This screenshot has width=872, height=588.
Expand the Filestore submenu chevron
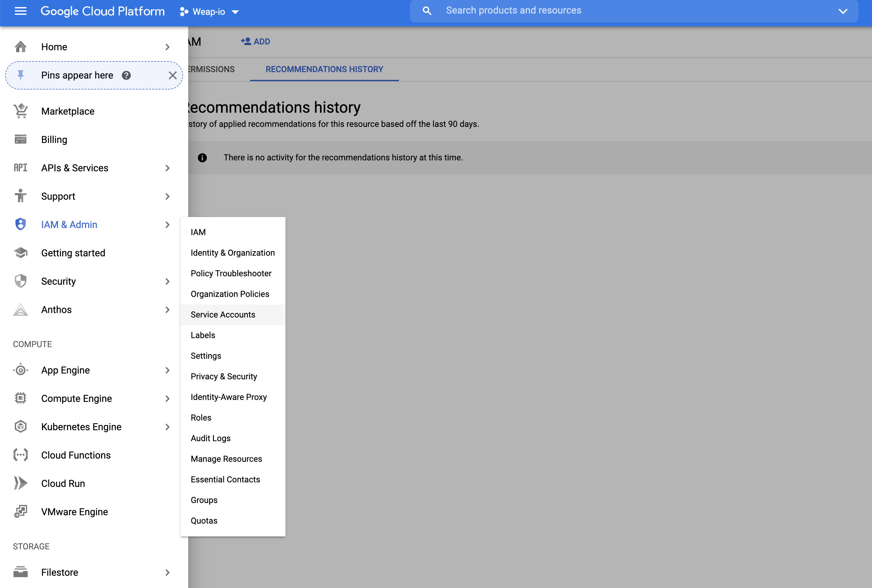click(x=167, y=572)
